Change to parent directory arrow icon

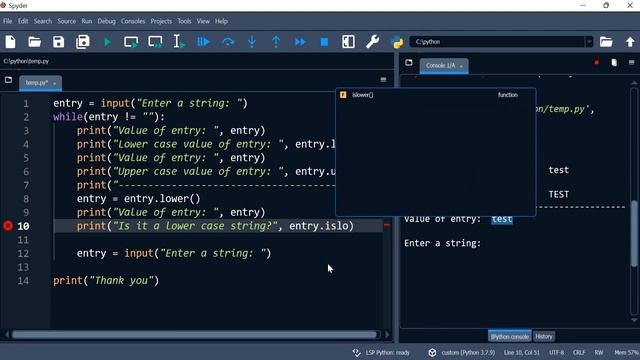(x=630, y=42)
